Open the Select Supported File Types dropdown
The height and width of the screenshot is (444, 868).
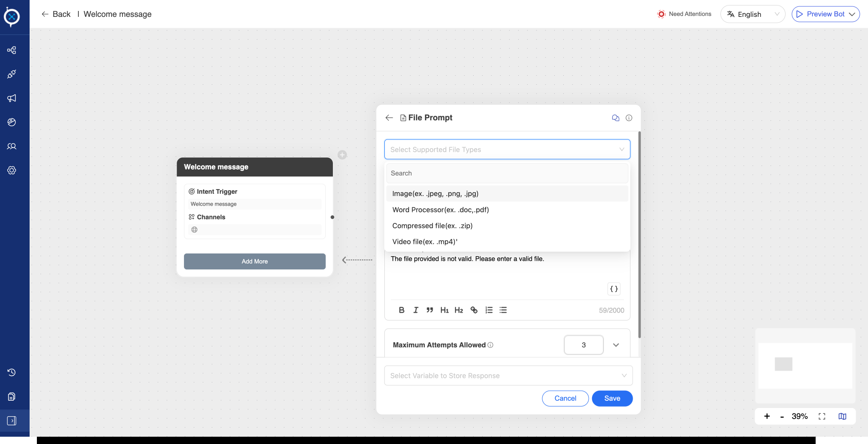(x=507, y=150)
